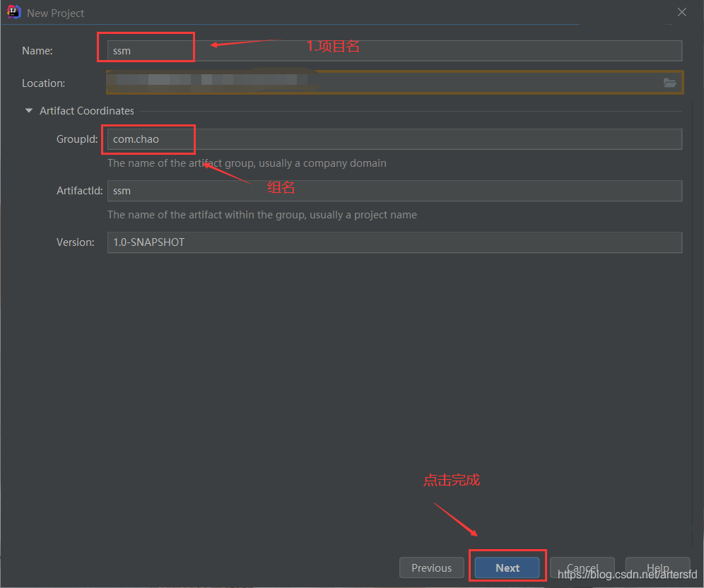Image resolution: width=704 pixels, height=588 pixels.
Task: Click into the Name field containing ssm
Action: point(394,51)
